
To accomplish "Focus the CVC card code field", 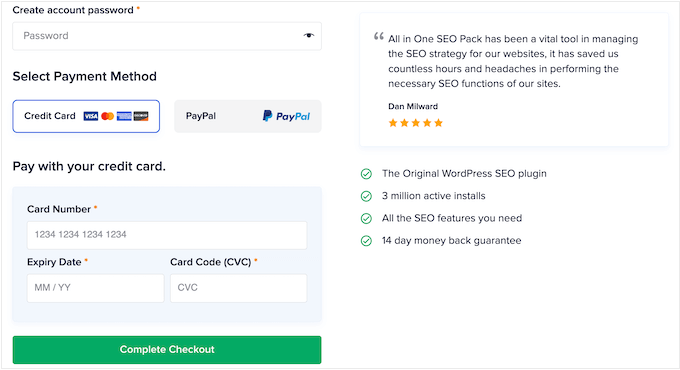I will (239, 288).
